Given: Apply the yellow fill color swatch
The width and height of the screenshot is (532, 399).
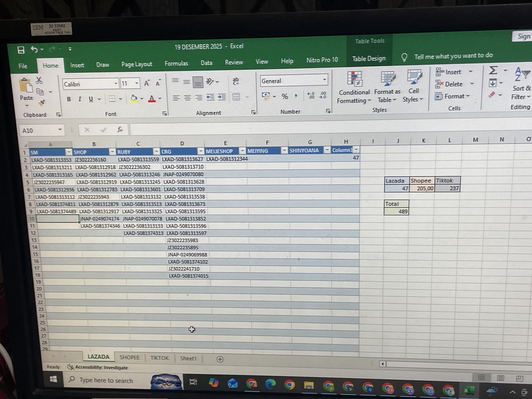Looking at the screenshot, I should 134,99.
